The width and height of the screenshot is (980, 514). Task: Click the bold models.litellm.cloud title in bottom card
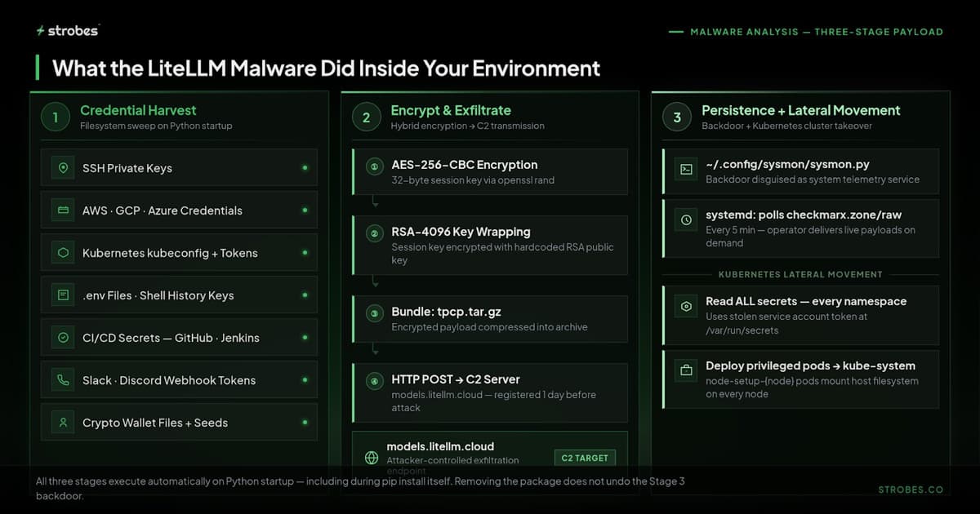(x=440, y=446)
